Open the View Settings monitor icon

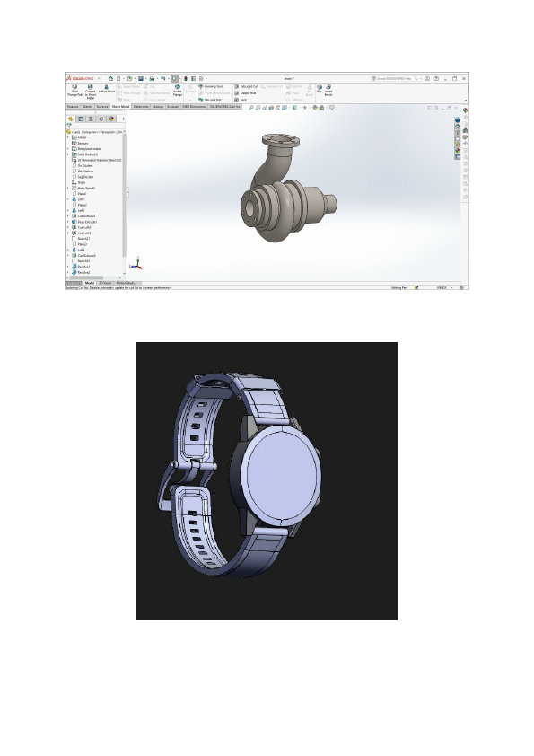tap(331, 108)
